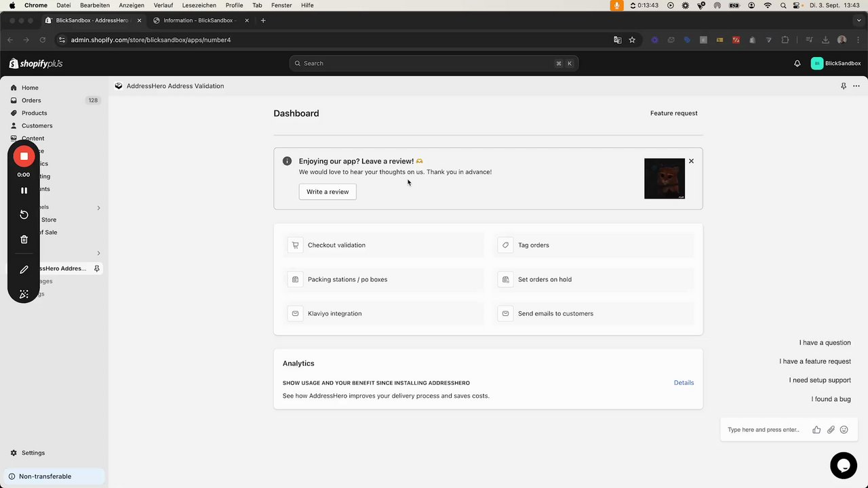Pin the app using header pin icon
Screen dimensions: 868x488
844,86
